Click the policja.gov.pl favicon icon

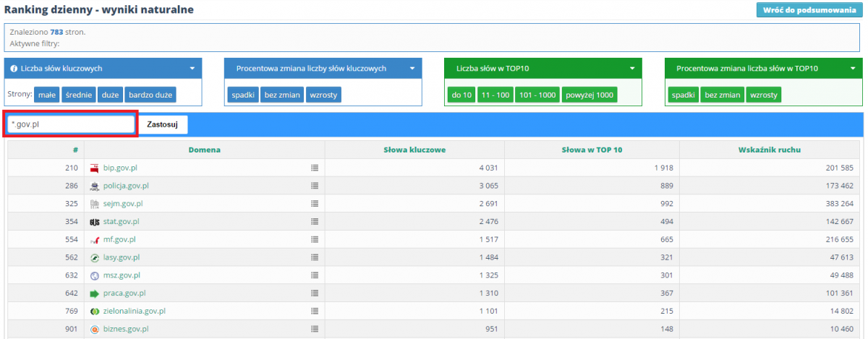point(94,186)
